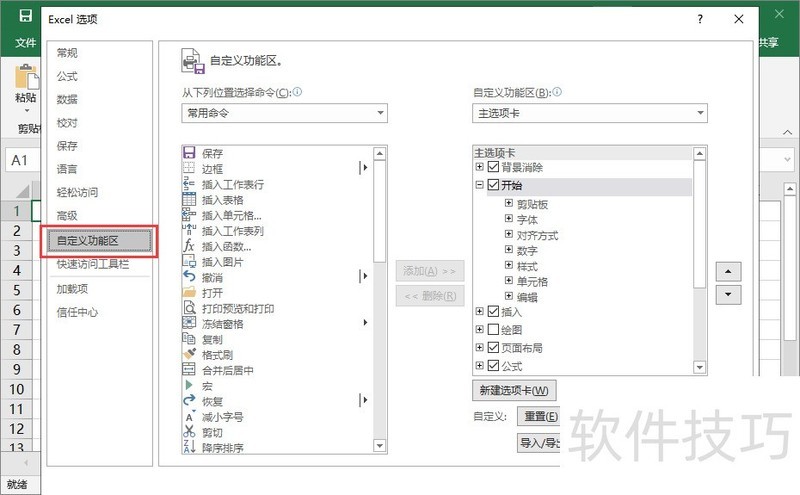Uncheck the 背景消除 tab checkbox
800x495 pixels.
tap(493, 167)
